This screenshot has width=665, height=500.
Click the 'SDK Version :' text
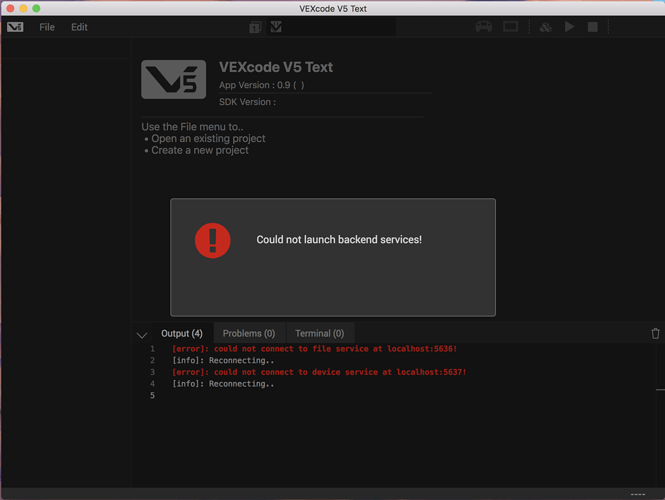click(247, 102)
